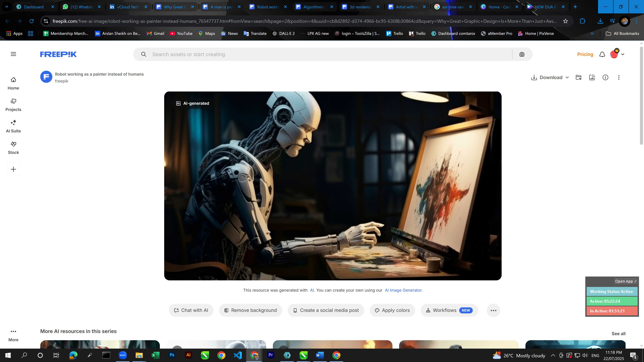Click the robot painter main image
This screenshot has height=362, width=644.
[x=333, y=186]
